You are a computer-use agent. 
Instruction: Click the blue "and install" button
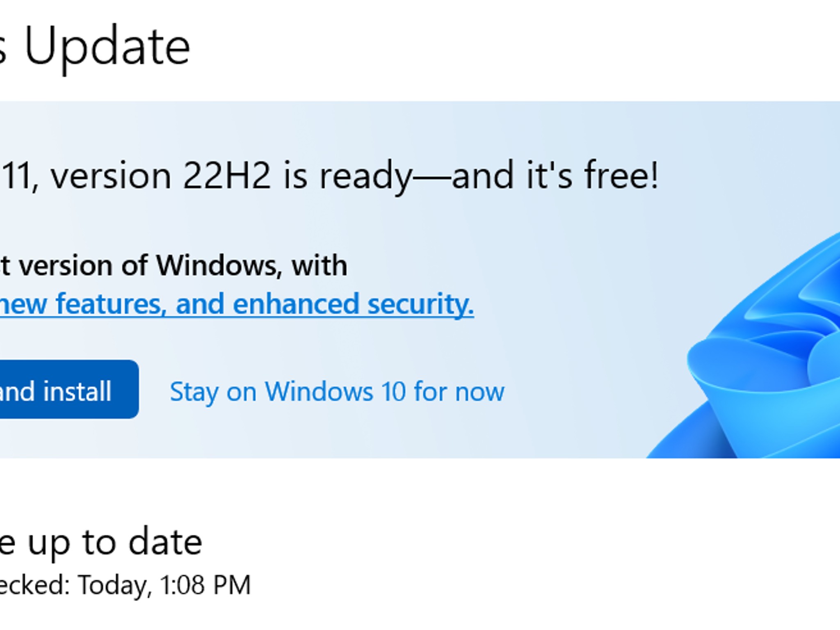62,390
